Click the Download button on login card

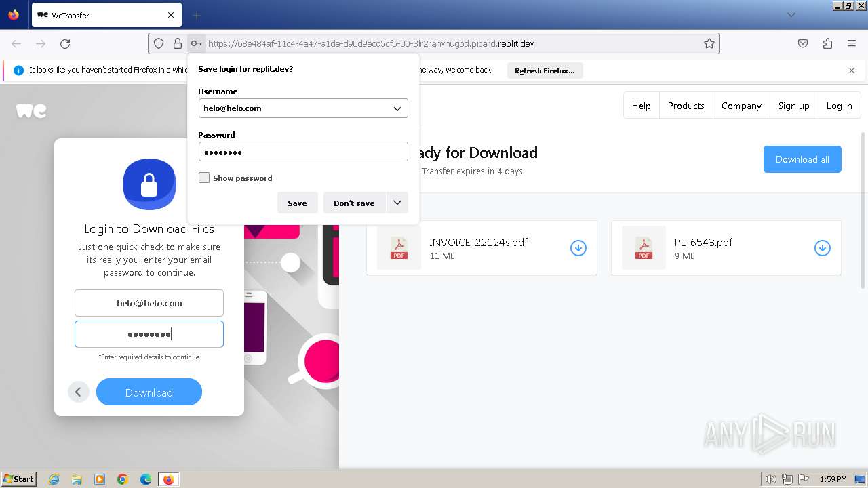click(x=149, y=392)
